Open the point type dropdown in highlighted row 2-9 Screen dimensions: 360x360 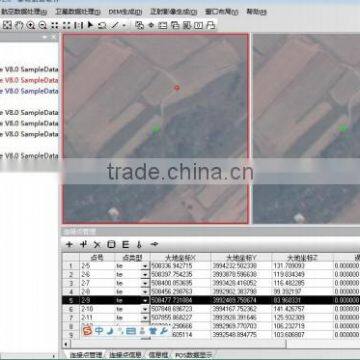click(145, 300)
